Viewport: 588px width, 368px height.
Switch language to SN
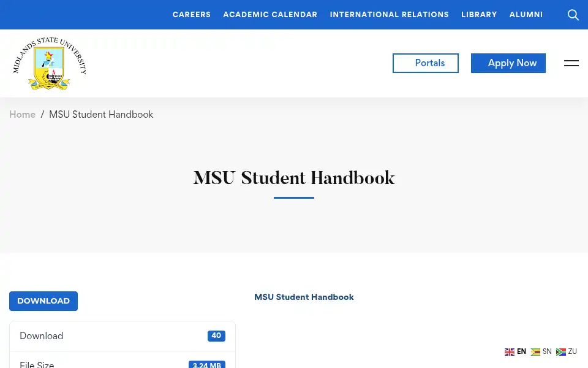tap(547, 352)
